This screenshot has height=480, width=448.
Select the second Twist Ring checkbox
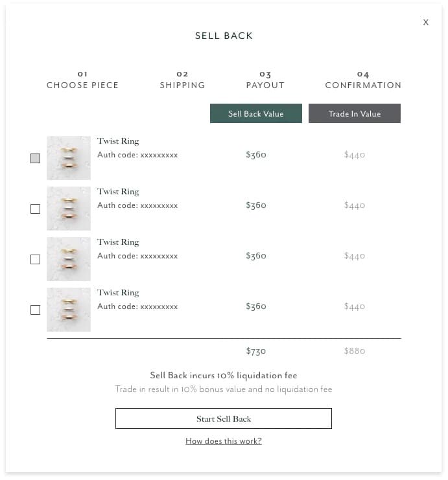pos(36,209)
